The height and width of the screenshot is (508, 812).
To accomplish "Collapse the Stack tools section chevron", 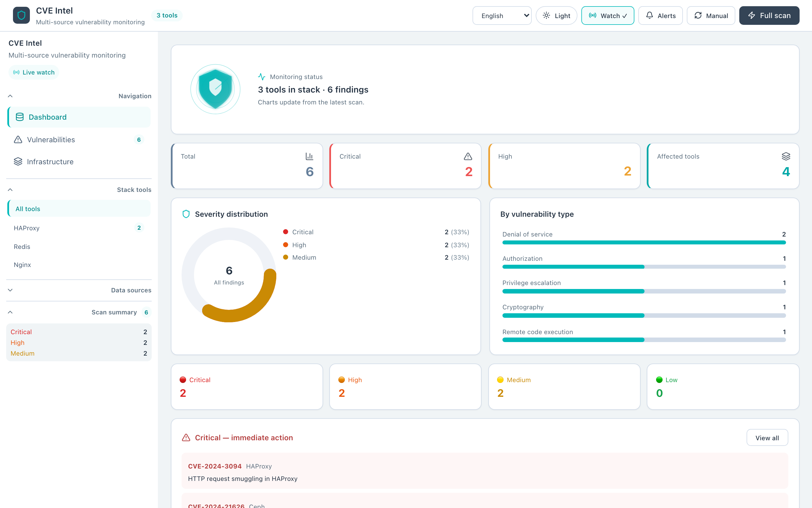I will (x=10, y=190).
